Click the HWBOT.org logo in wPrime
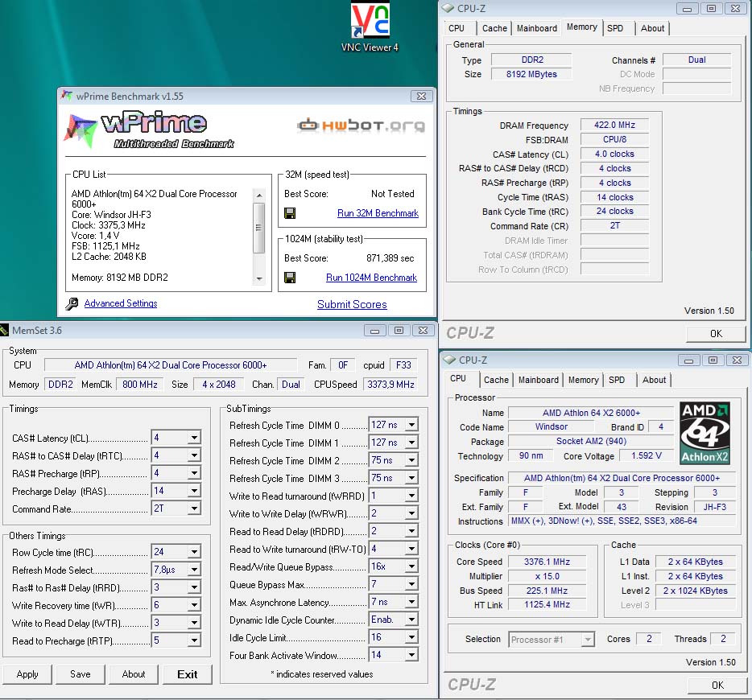The width and height of the screenshot is (752, 700). [x=362, y=126]
